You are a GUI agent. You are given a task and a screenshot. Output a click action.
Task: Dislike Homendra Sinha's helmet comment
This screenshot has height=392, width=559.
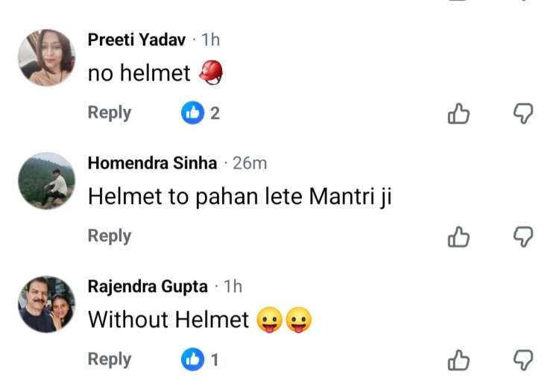point(524,237)
